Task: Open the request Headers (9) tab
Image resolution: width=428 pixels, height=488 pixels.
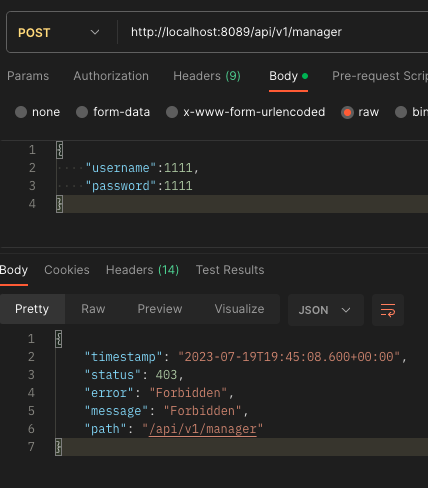Action: [x=207, y=76]
